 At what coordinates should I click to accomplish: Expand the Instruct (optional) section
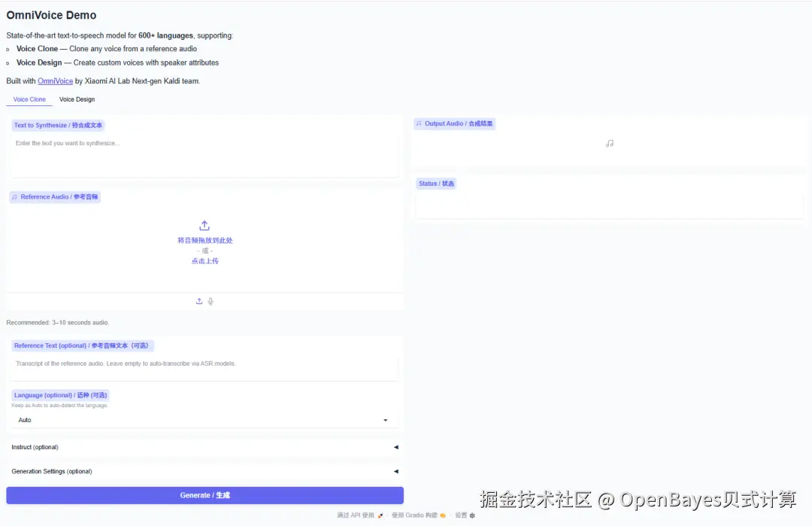[205, 447]
